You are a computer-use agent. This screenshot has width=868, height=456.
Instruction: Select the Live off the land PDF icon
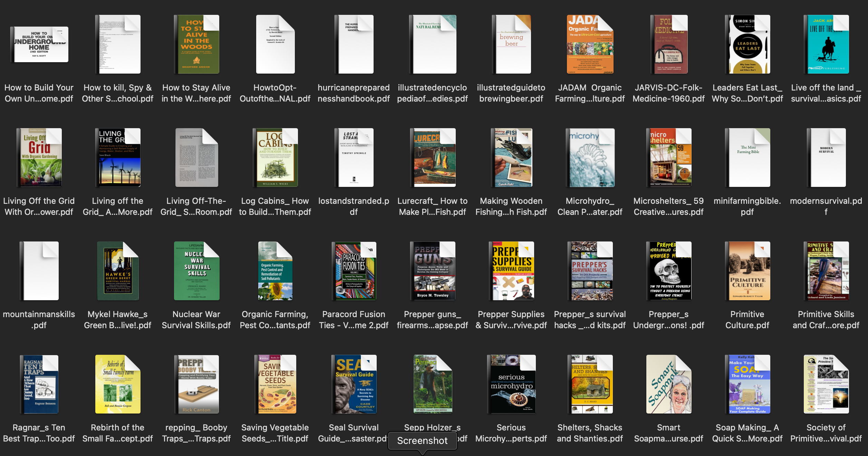[x=826, y=44]
